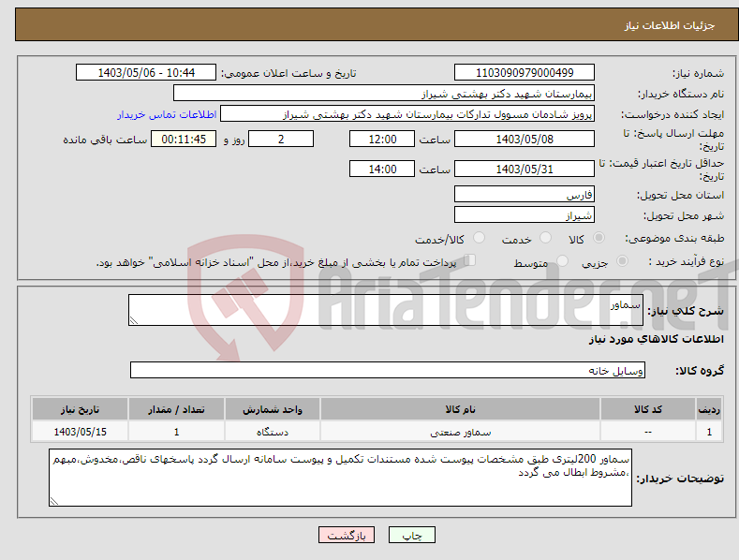Click the remaining days field showing 2
The image size is (739, 560).
[281, 139]
